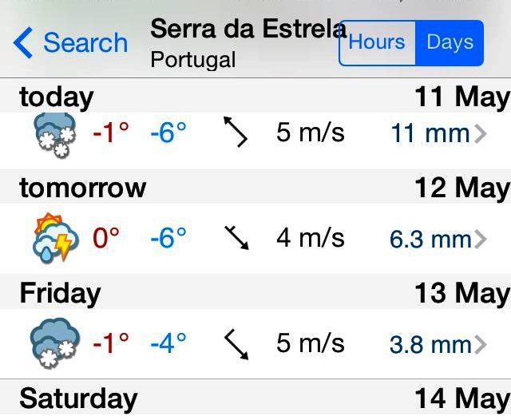Tap the snow cloud icon for today
The width and height of the screenshot is (511, 420).
(55, 135)
